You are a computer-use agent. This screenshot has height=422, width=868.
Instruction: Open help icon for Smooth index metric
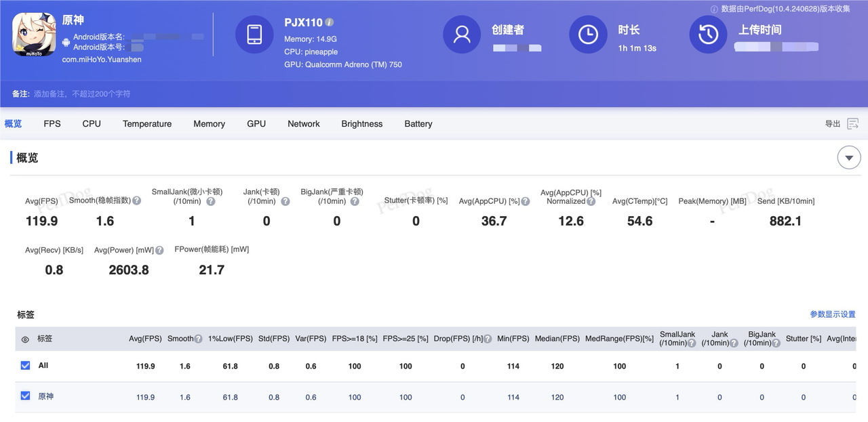tap(137, 201)
